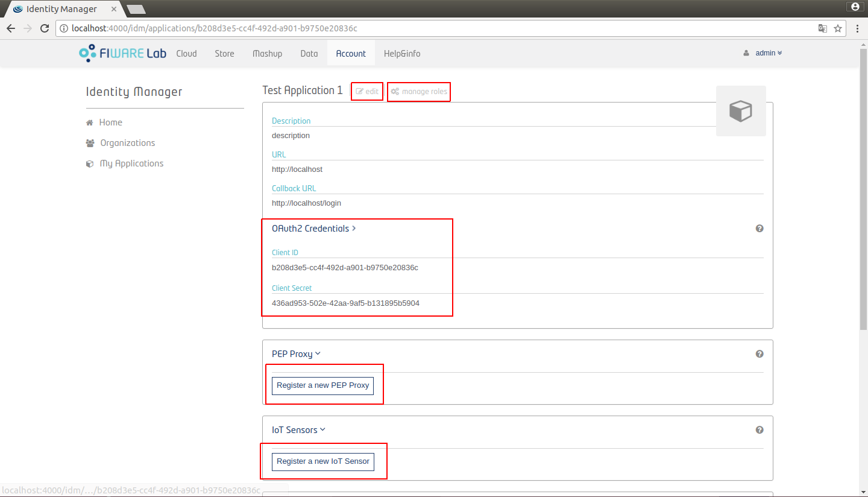This screenshot has height=497, width=868.
Task: Open the Chrome three-dot menu
Action: [x=858, y=28]
